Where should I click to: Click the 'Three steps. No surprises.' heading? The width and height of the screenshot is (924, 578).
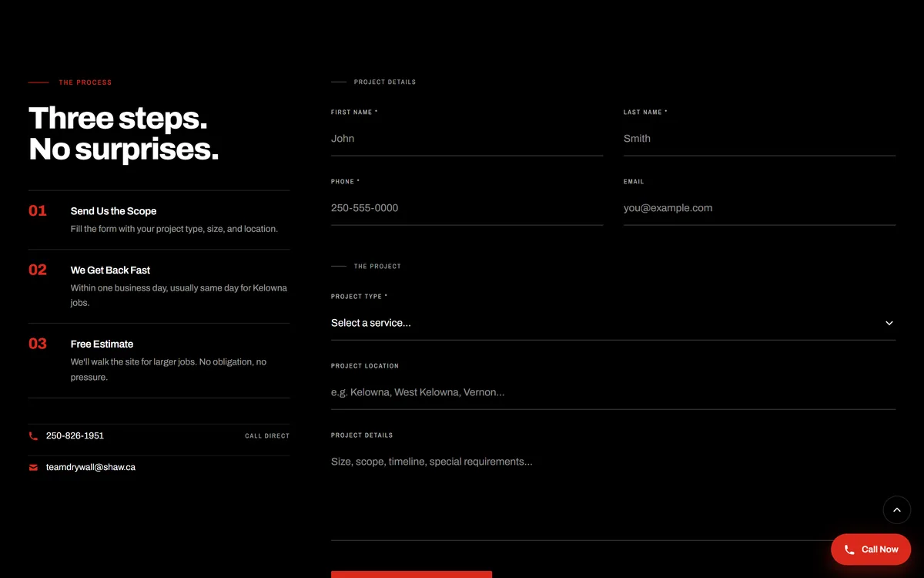tap(123, 133)
